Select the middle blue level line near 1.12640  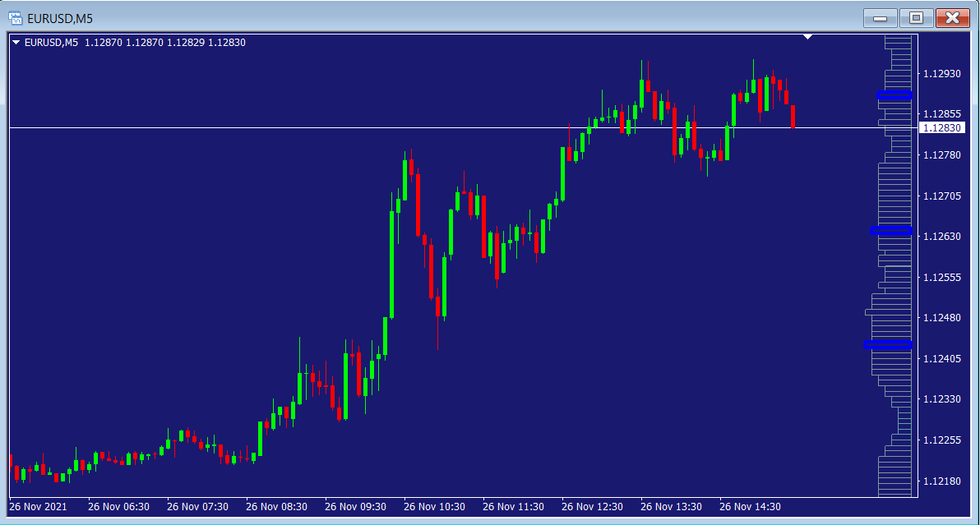coord(891,230)
